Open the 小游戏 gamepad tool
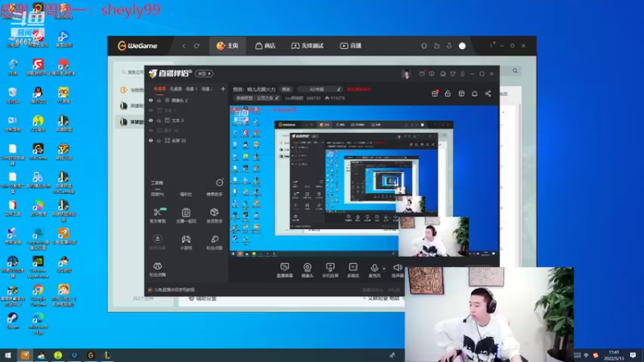Viewport: 644px width, 362px height. 186,242
